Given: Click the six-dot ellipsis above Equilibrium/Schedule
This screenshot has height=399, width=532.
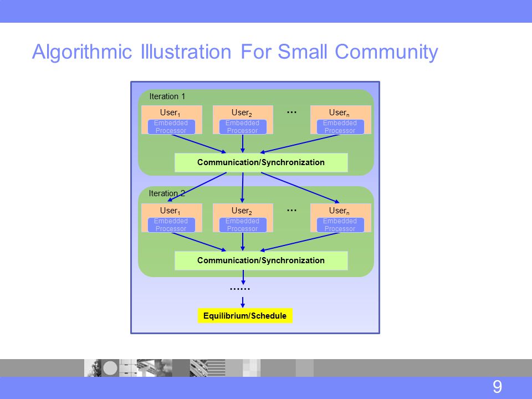Looking at the screenshot, I should click(240, 289).
